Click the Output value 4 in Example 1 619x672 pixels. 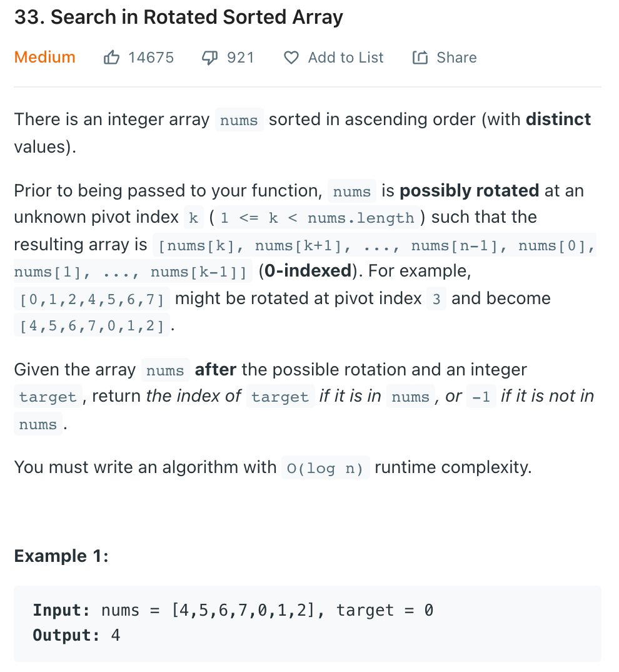coord(116,635)
